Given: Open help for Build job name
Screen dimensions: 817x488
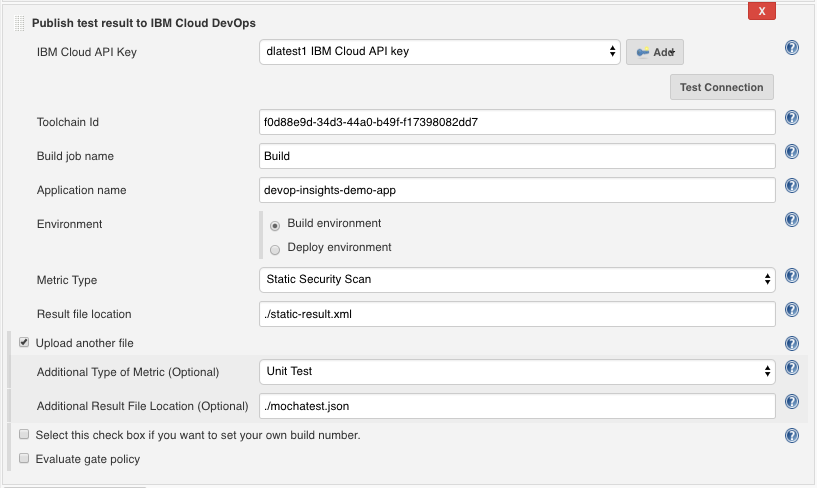Looking at the screenshot, I should pyautogui.click(x=791, y=152).
